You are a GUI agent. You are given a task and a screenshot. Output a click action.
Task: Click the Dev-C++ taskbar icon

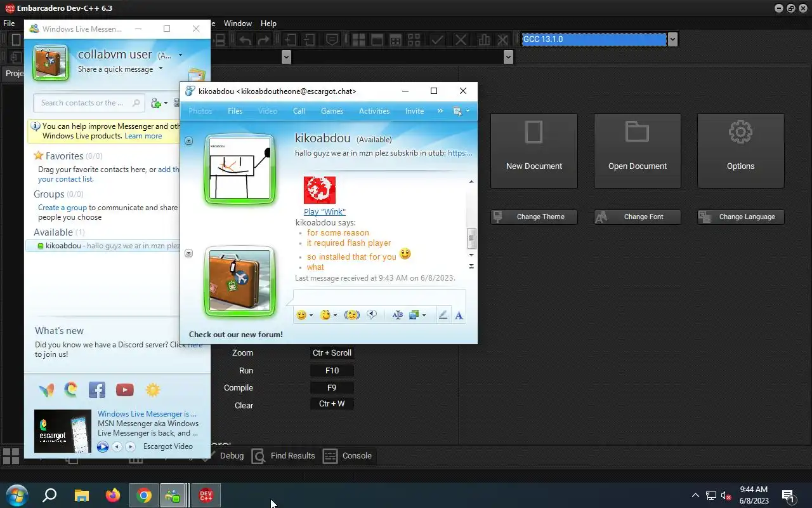pos(206,495)
